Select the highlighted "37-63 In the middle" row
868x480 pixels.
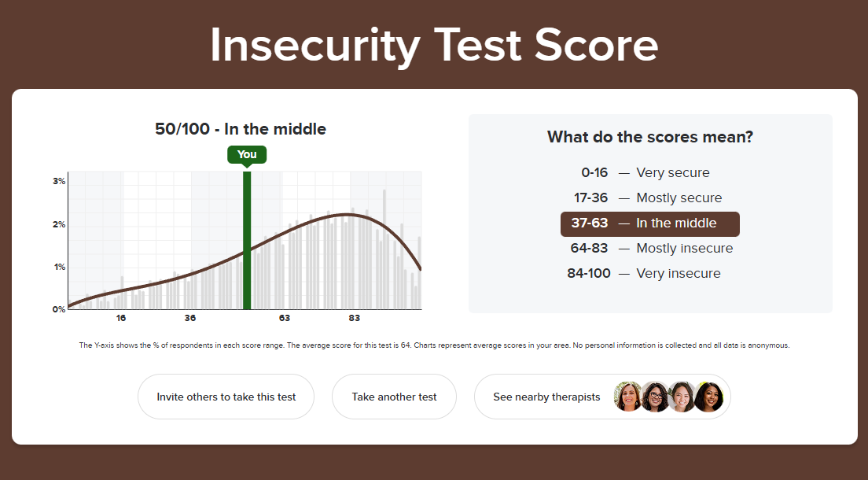pos(649,223)
